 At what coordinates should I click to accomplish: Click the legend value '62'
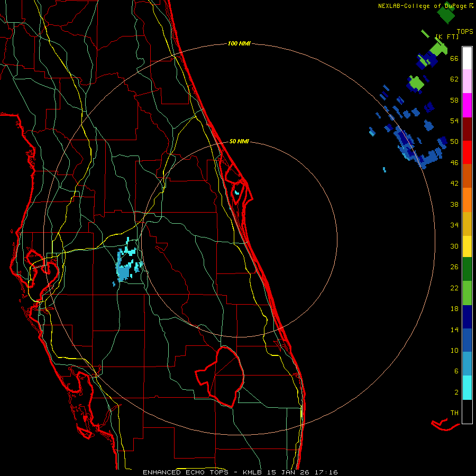pyautogui.click(x=454, y=79)
